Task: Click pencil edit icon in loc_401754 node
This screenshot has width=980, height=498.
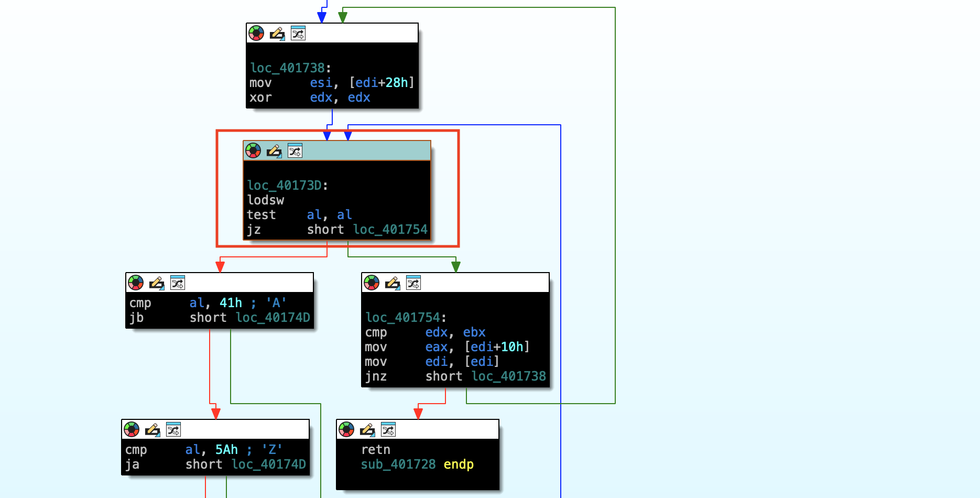Action: [393, 283]
